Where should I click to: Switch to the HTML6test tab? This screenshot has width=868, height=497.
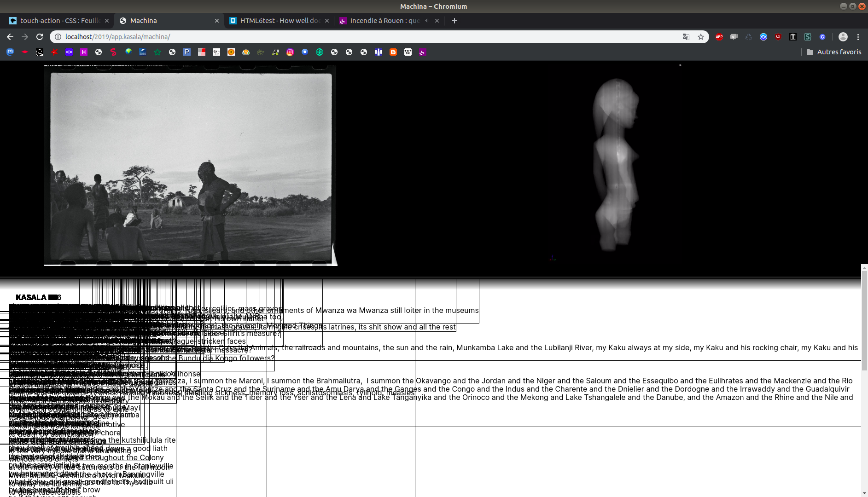point(276,21)
